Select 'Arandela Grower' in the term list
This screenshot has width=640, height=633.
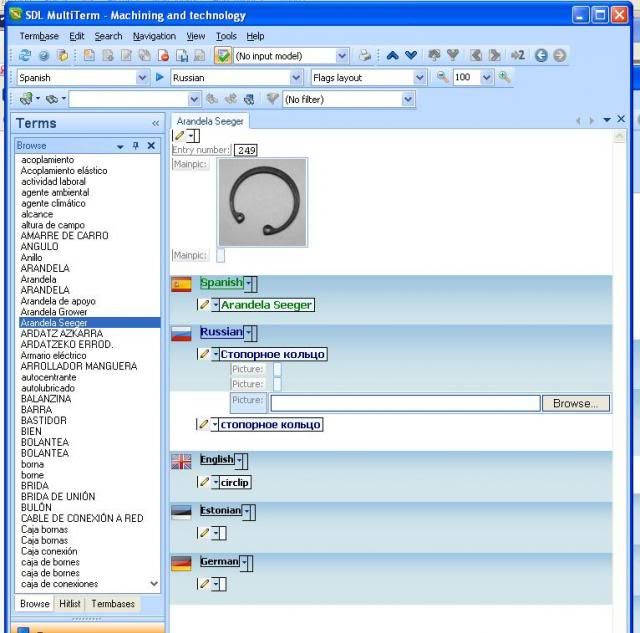point(53,312)
